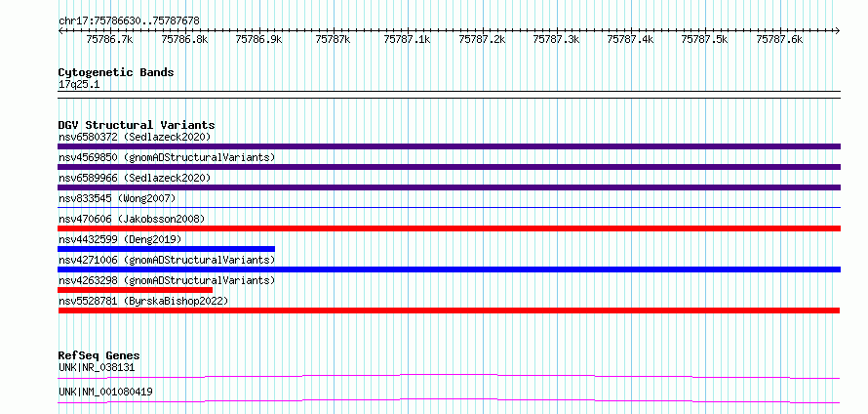868x414 pixels.
Task: Click the thin blue line for nsv833545
Action: tap(449, 208)
